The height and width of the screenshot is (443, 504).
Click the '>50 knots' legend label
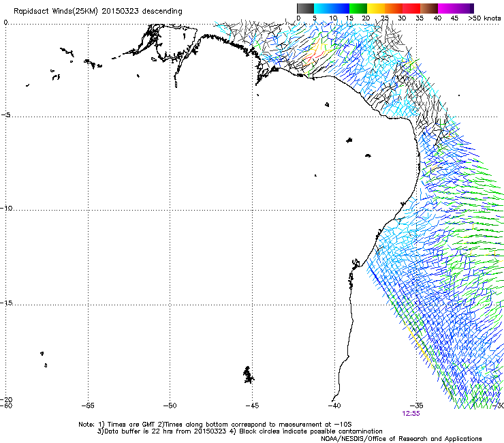click(x=484, y=18)
